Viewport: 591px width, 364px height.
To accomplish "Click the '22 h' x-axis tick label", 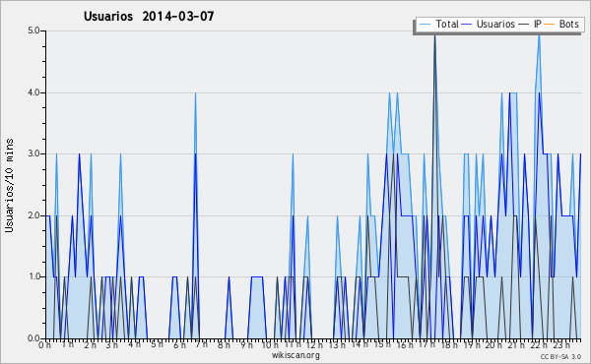I will point(539,344).
